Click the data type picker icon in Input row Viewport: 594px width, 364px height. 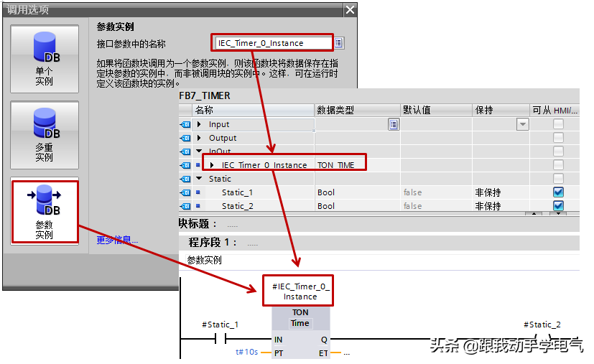pos(393,124)
